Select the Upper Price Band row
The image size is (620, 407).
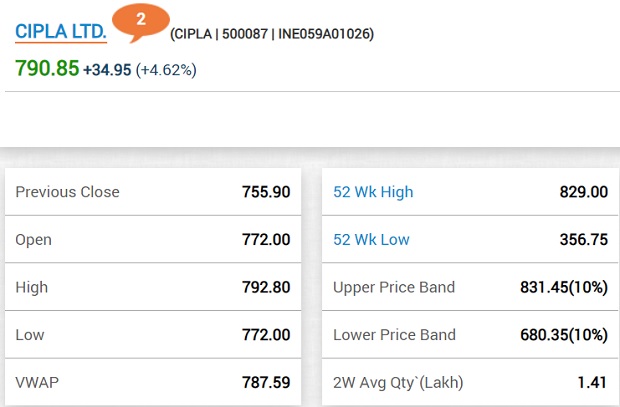[470, 287]
